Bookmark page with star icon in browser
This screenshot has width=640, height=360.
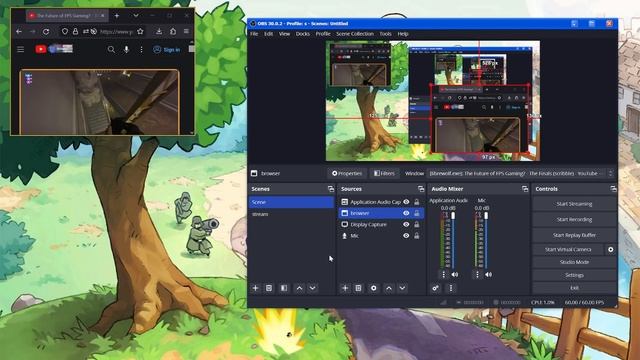click(x=140, y=31)
